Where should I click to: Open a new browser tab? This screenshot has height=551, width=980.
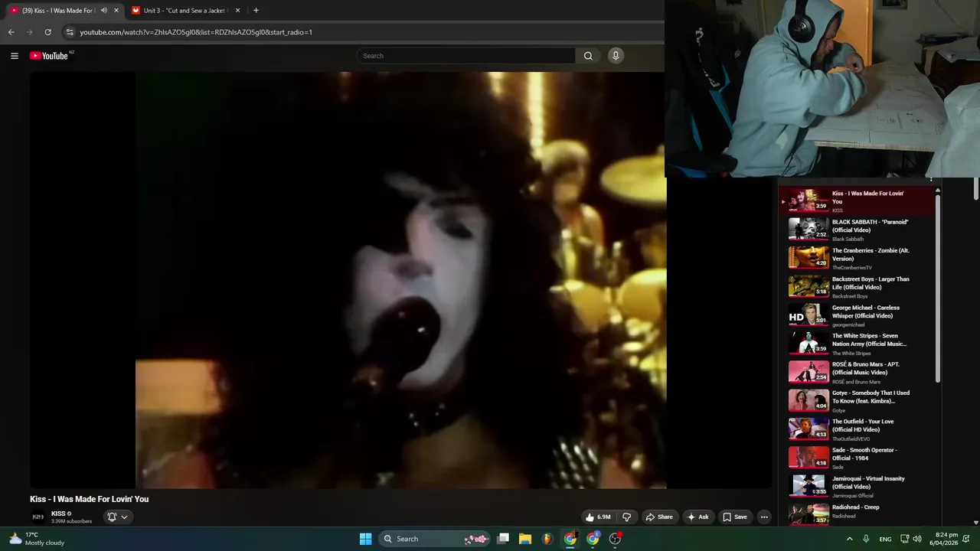(x=256, y=11)
